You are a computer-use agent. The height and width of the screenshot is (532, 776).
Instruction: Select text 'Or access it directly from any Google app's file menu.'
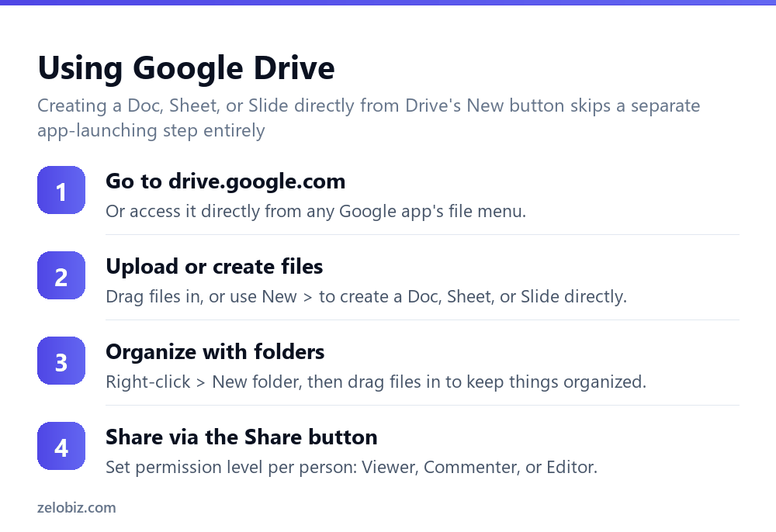[316, 212]
